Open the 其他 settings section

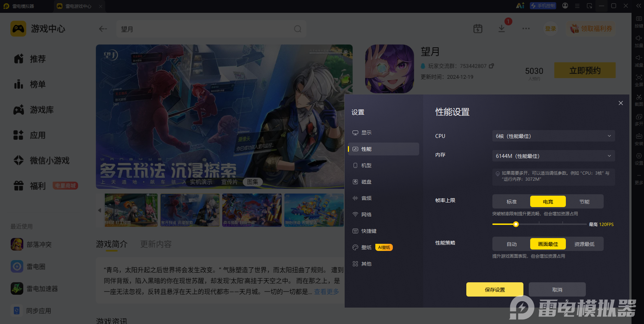point(384,264)
